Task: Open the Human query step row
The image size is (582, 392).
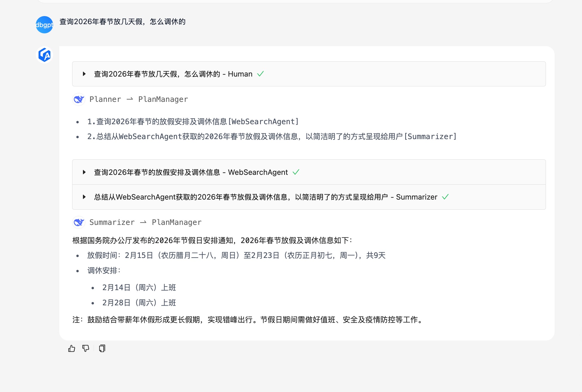Action: tap(173, 74)
